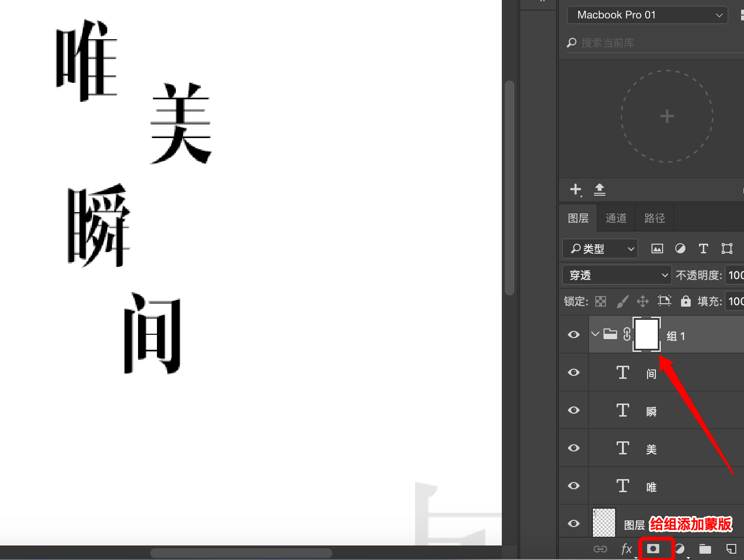Viewport: 744px width, 560px height.
Task: Click the T icon of the 间 layer
Action: tap(623, 373)
